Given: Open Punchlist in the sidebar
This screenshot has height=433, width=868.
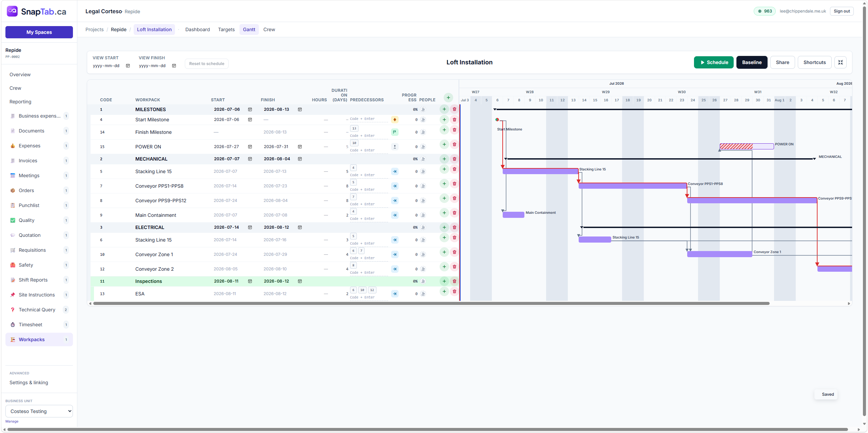Looking at the screenshot, I should [39, 205].
